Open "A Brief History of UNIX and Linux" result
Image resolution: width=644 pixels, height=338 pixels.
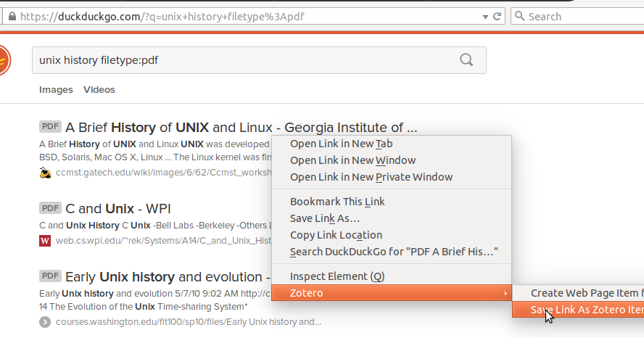point(241,128)
